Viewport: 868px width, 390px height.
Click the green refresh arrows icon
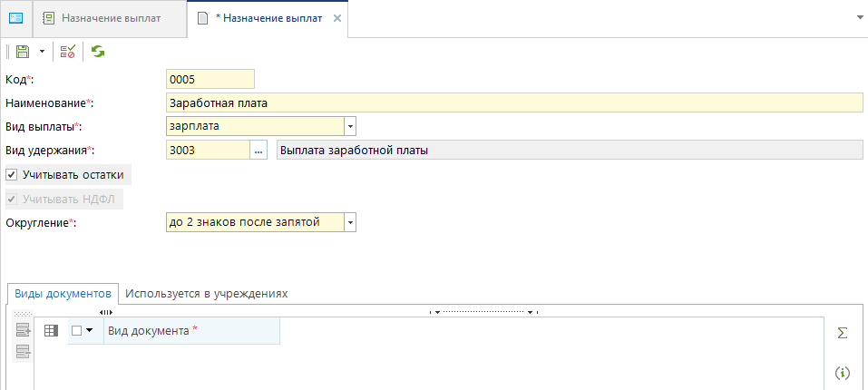point(97,53)
